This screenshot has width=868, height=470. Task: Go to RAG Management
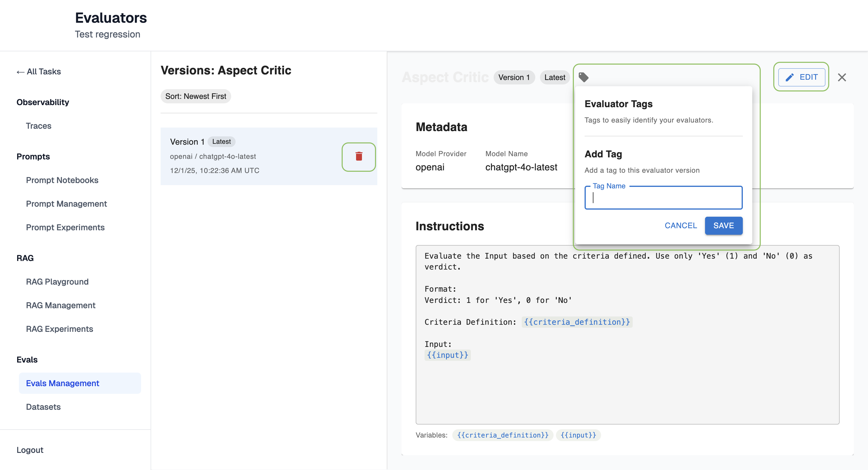coord(61,305)
